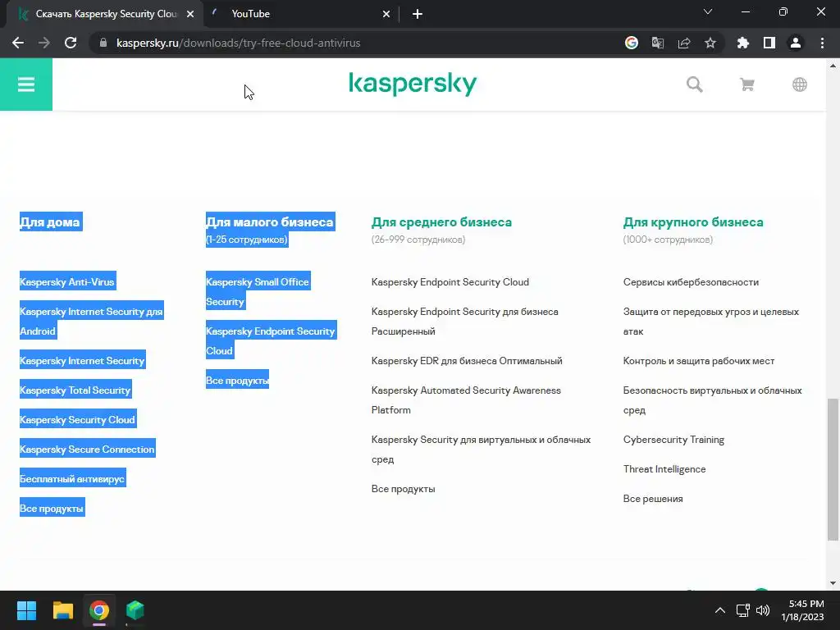Select the Скачать Kaspersky Security Cloud tab

[105, 14]
